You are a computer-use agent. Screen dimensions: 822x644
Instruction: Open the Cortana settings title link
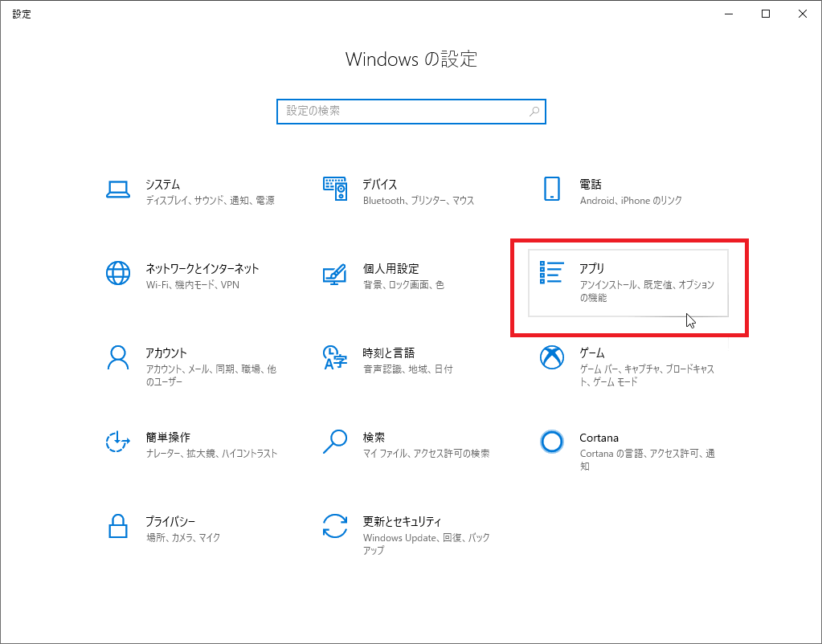599,438
